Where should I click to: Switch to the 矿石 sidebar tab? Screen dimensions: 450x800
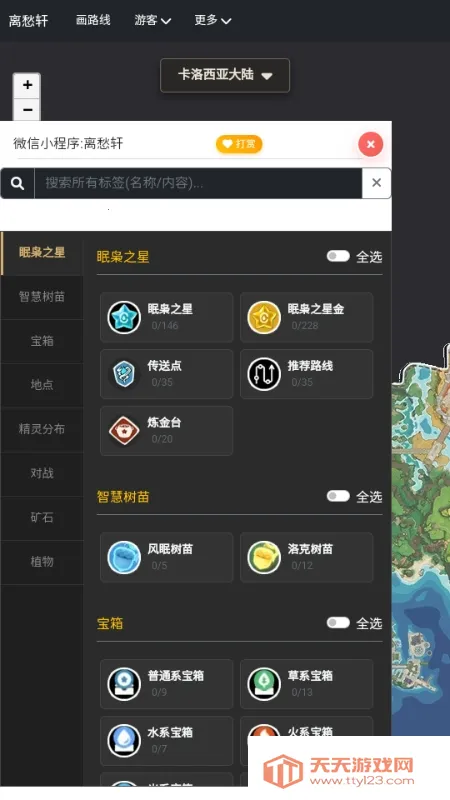(42, 517)
